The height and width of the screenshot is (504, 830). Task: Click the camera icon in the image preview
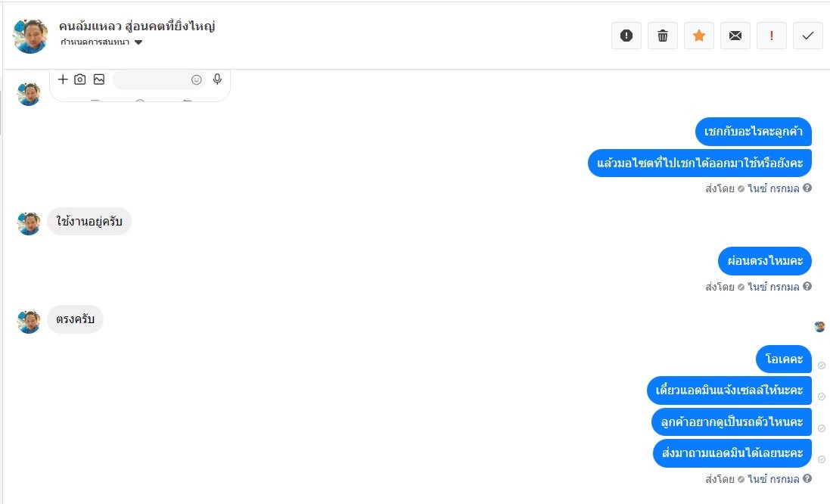(x=80, y=79)
